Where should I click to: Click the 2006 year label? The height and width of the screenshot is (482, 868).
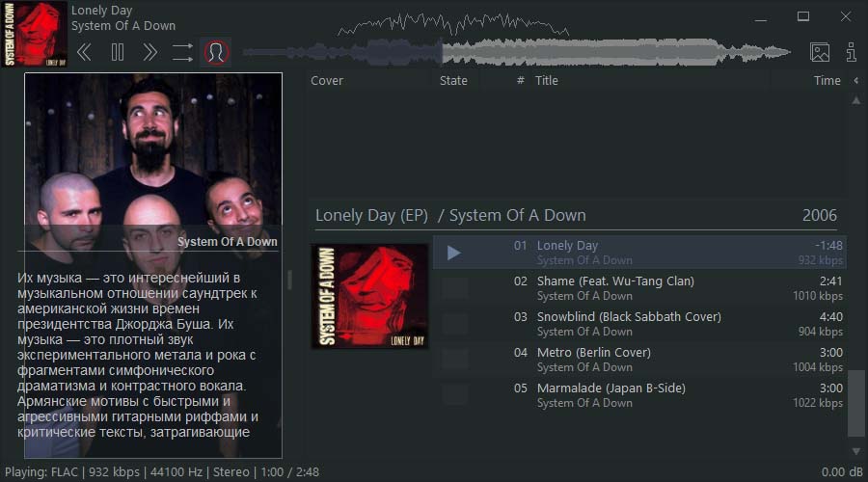click(819, 215)
